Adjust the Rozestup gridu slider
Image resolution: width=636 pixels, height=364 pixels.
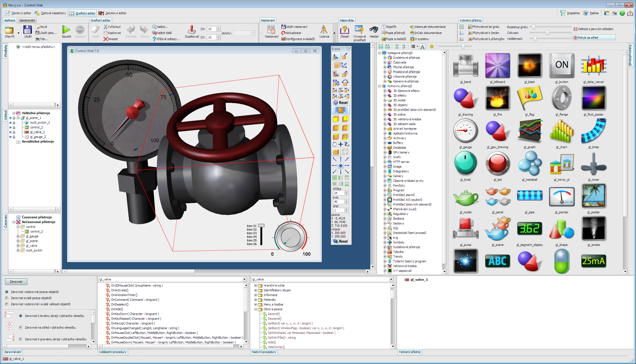coord(533,27)
